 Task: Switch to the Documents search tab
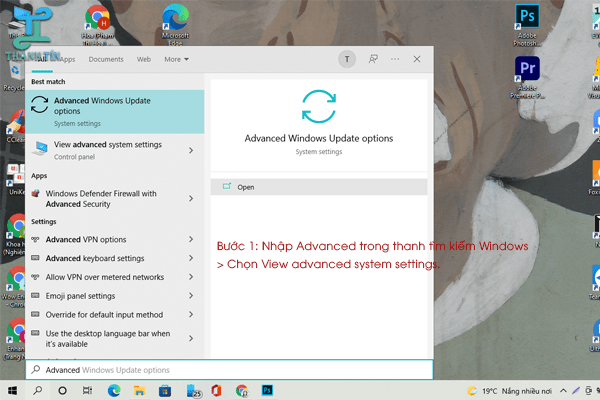tap(106, 59)
